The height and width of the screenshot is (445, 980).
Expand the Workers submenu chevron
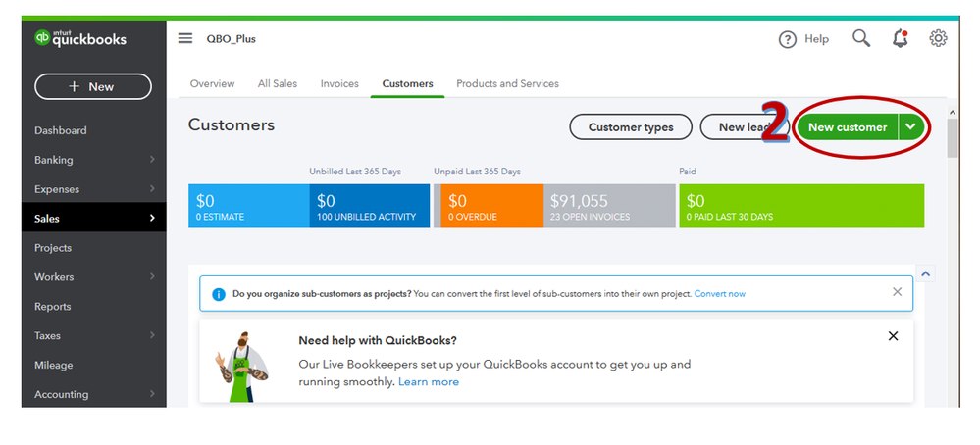(152, 276)
